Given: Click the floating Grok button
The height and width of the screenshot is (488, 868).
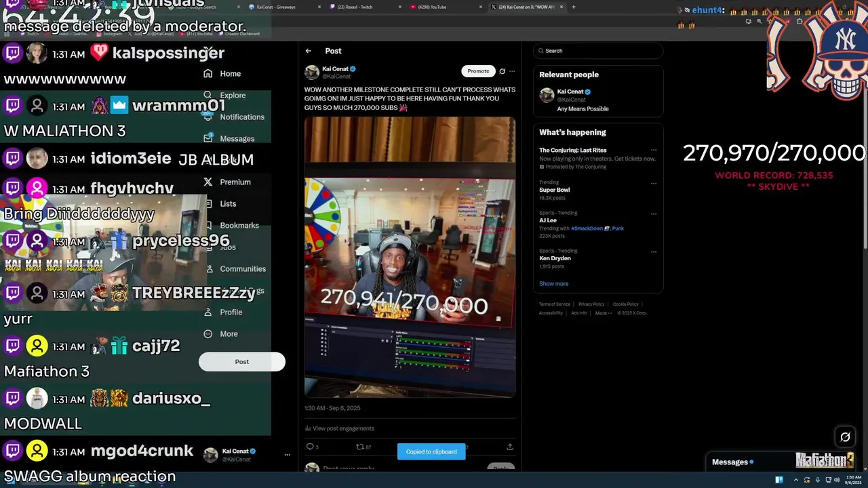Looking at the screenshot, I should (845, 437).
